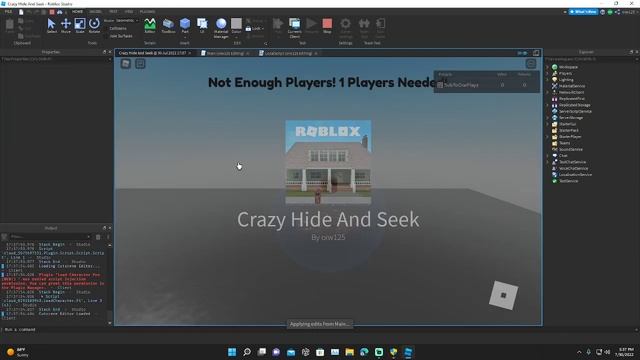Click the clear output trash icon

98,237
